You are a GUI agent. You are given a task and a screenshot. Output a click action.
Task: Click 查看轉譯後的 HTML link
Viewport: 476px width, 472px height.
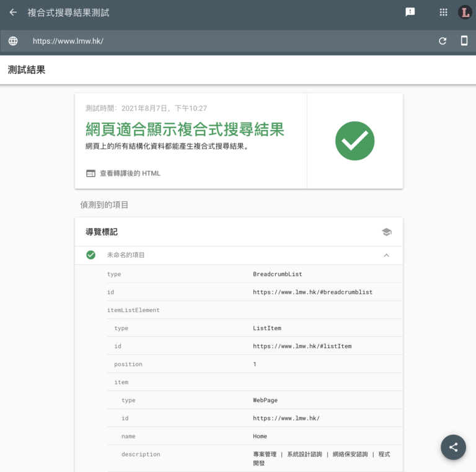click(x=130, y=173)
